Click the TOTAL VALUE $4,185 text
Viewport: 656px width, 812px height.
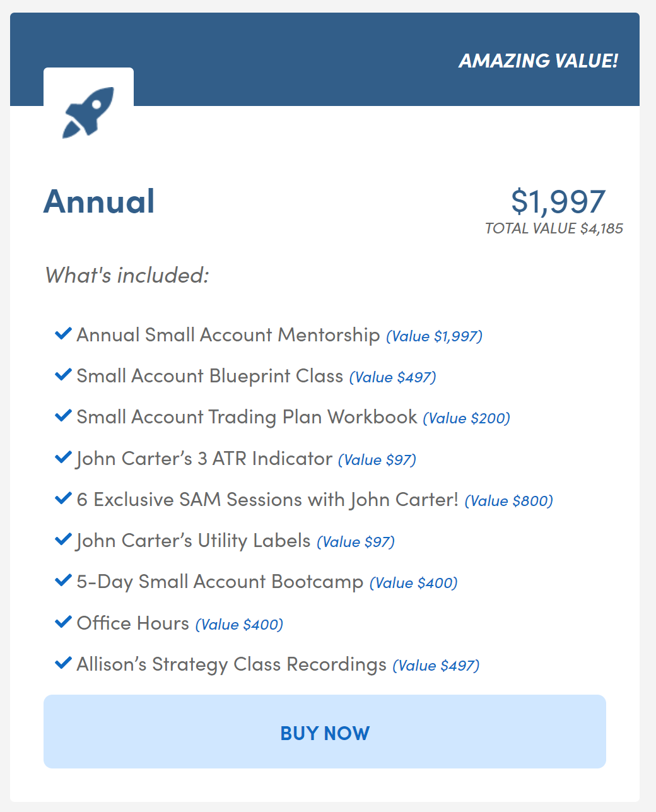pyautogui.click(x=554, y=228)
